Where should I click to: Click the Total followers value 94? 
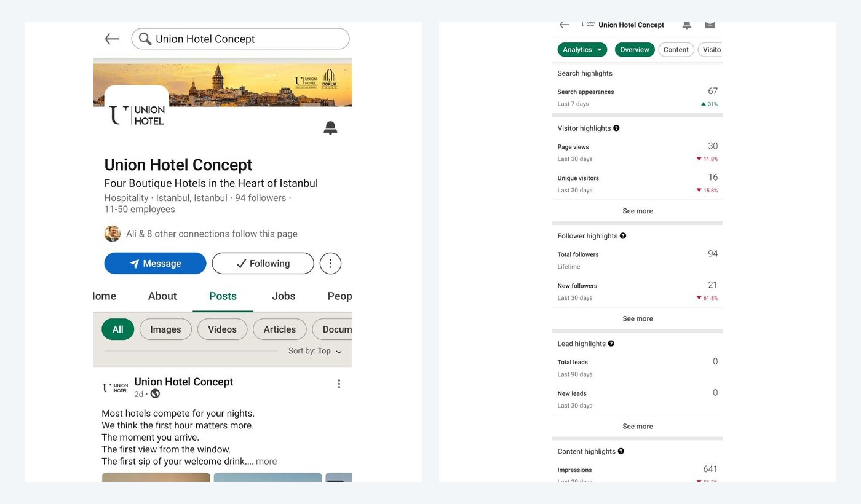pyautogui.click(x=713, y=254)
